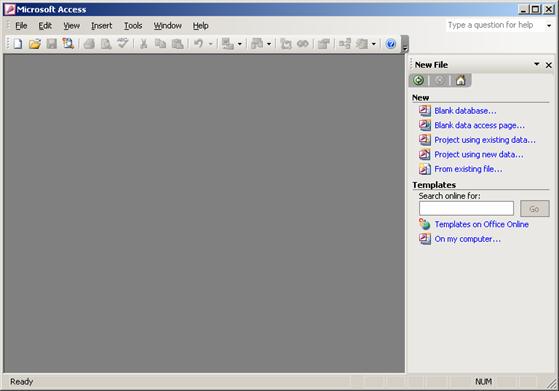Open the New File task pane menu arrow
This screenshot has width=559, height=391.
(x=537, y=64)
